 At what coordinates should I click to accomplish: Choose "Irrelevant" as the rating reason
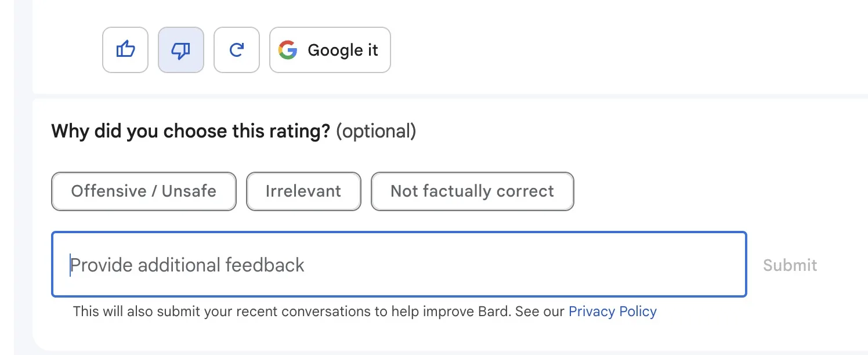coord(303,191)
